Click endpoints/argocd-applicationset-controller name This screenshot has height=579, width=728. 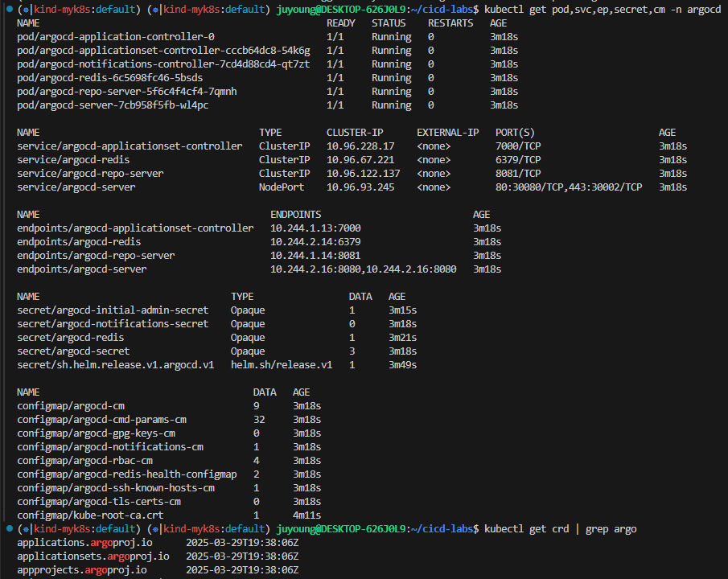click(x=136, y=228)
